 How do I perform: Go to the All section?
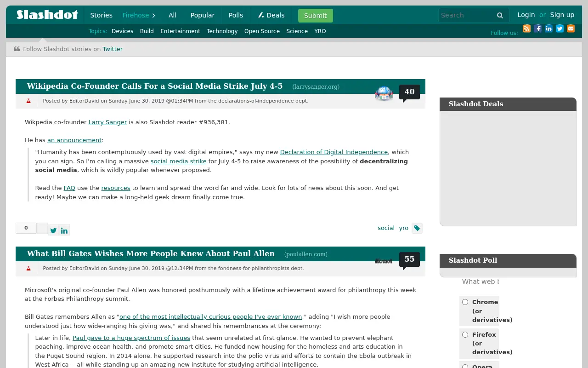coord(172,15)
